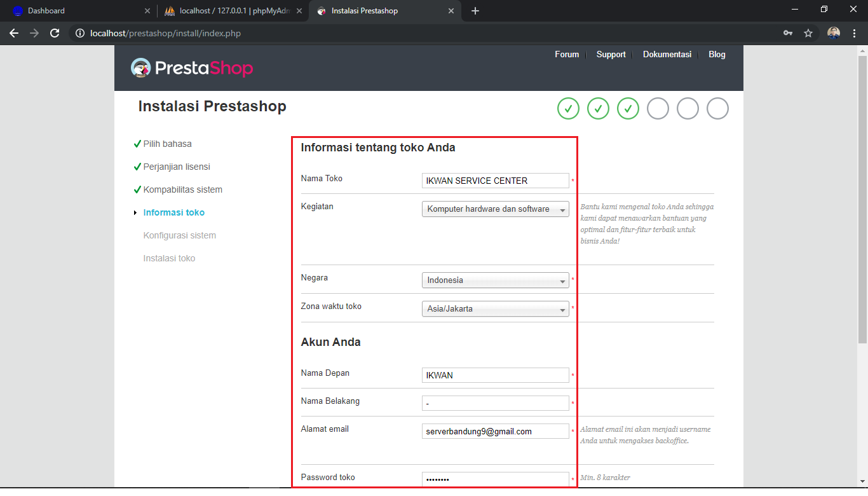Select Instalasi toko step
Screen dimensions: 868x496
(169, 258)
